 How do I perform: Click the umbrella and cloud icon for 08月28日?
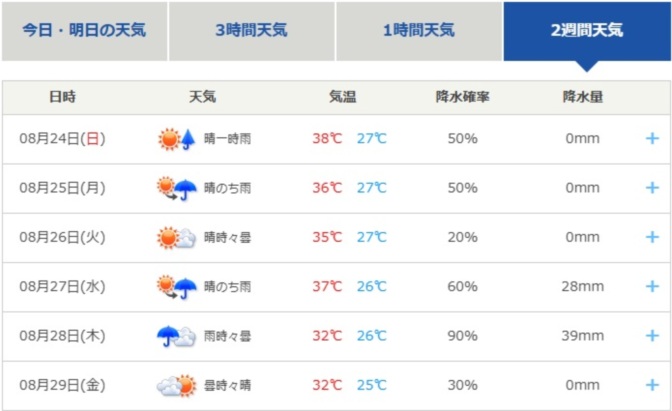click(x=177, y=336)
